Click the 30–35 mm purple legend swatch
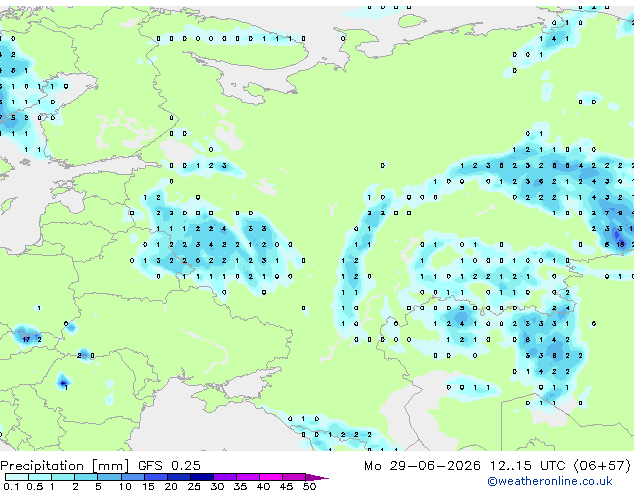Viewport: 634px width, 490px height. tap(225, 477)
